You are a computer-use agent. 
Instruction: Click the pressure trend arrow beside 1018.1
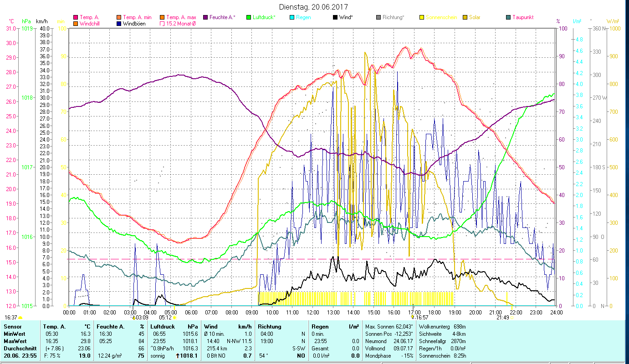pyautogui.click(x=178, y=356)
